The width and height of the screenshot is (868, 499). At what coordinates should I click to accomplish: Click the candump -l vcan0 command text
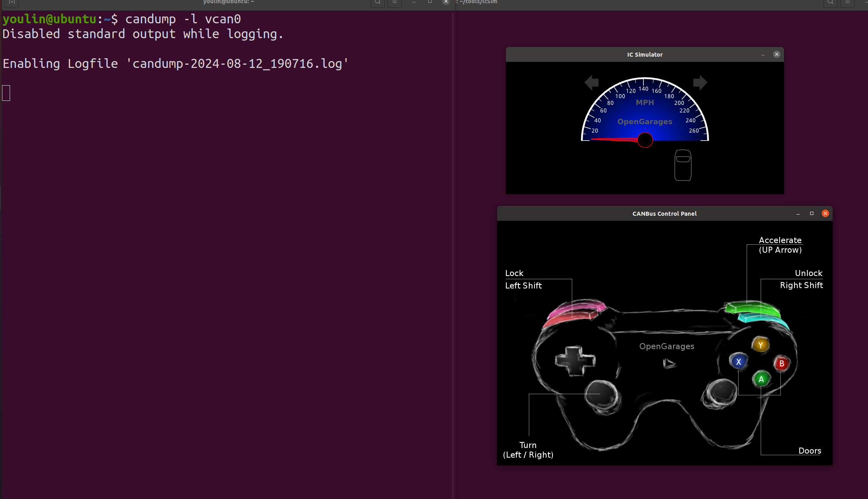pos(183,19)
